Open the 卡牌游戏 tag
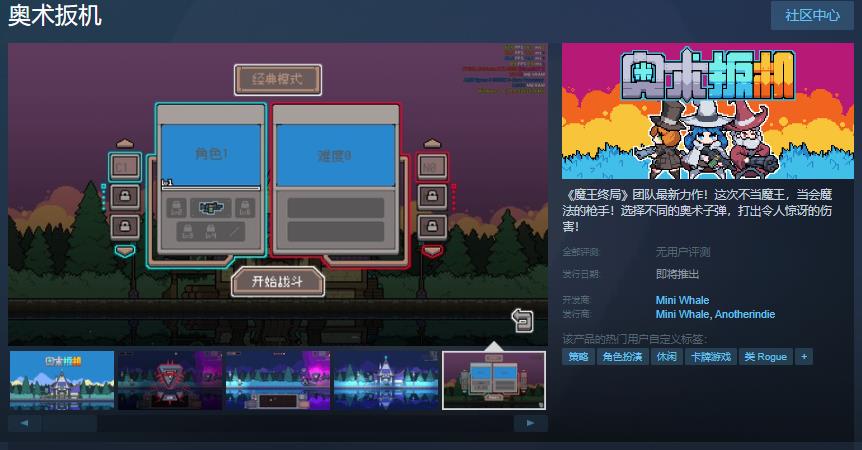The height and width of the screenshot is (450, 862). pos(710,356)
